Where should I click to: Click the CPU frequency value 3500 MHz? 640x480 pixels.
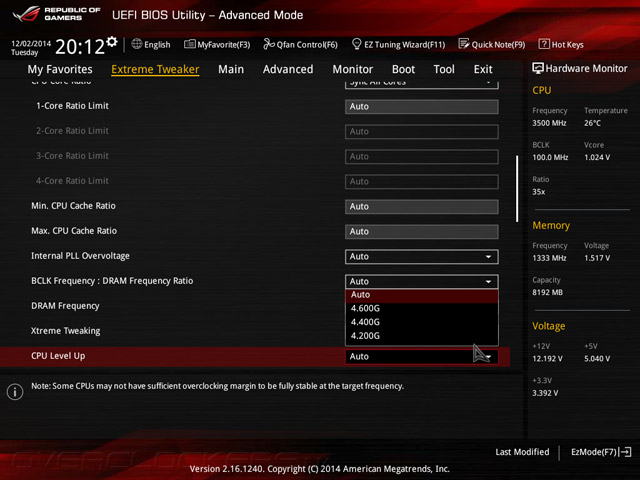549,123
